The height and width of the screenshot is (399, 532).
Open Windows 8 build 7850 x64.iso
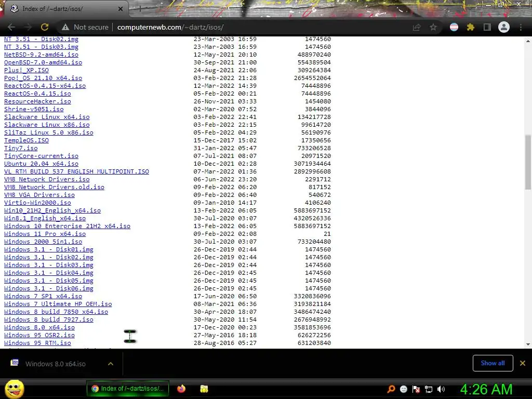(56, 312)
